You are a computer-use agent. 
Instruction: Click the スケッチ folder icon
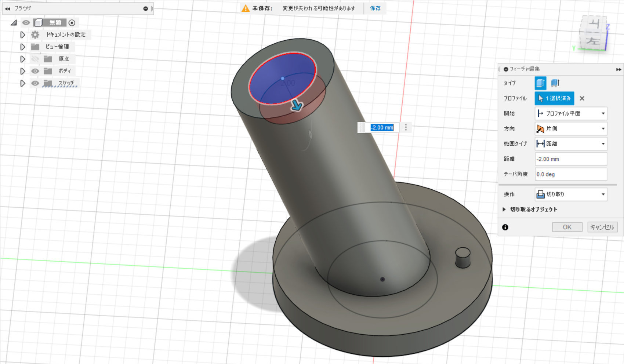coord(48,83)
